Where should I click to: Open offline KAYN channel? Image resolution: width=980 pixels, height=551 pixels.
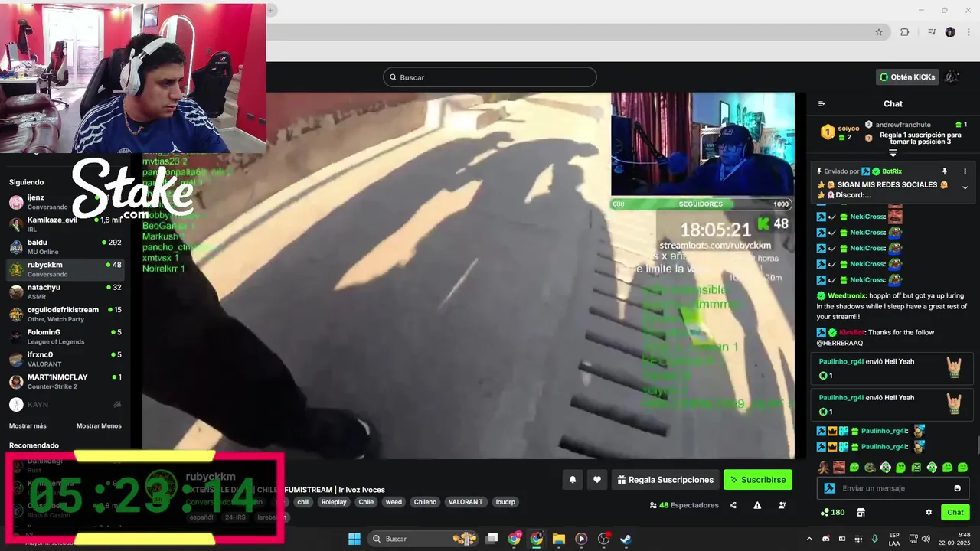(x=65, y=404)
